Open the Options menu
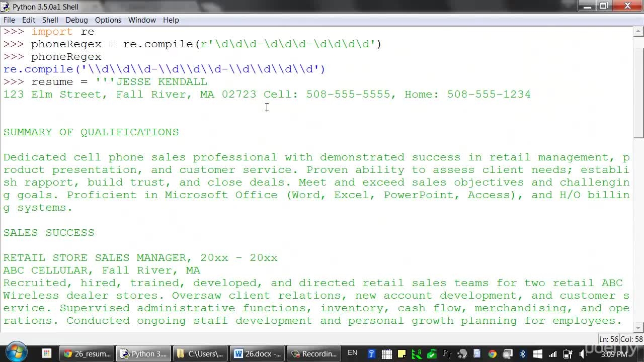The height and width of the screenshot is (362, 644). point(108,20)
